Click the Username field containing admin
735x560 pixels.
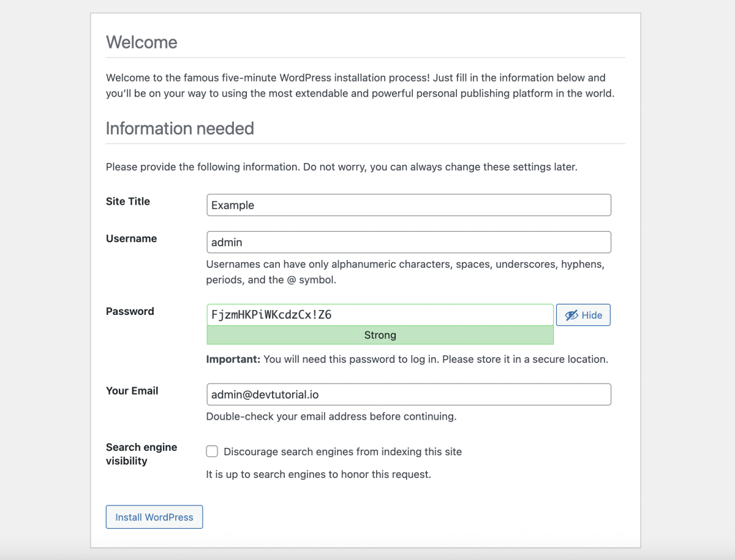tap(409, 242)
